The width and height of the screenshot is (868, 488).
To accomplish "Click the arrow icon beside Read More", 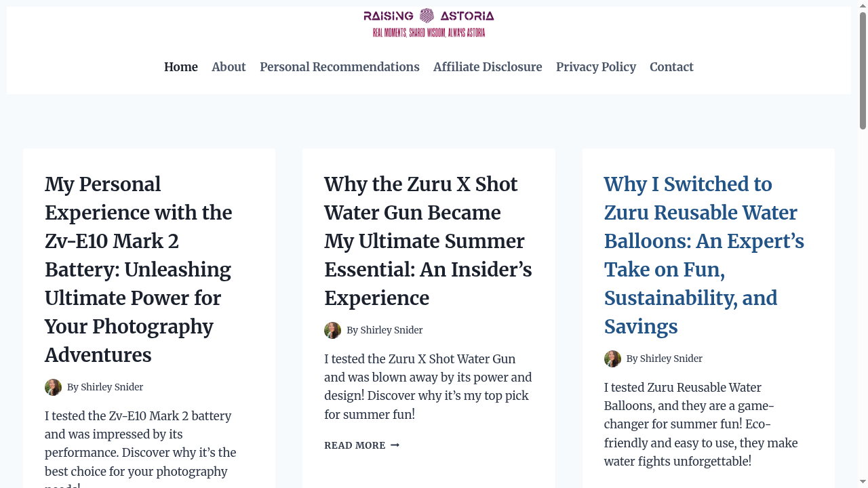I will click(x=395, y=445).
